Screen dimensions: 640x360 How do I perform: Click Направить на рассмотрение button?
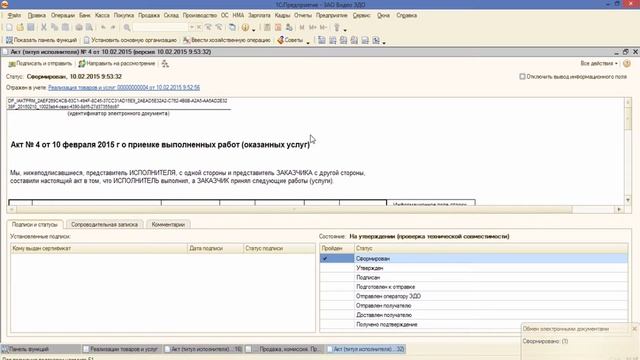[x=117, y=64]
